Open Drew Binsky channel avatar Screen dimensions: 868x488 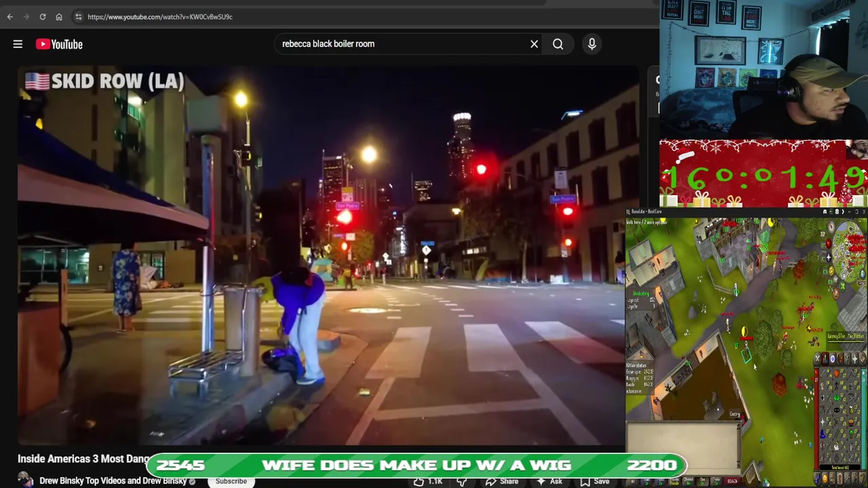click(26, 481)
